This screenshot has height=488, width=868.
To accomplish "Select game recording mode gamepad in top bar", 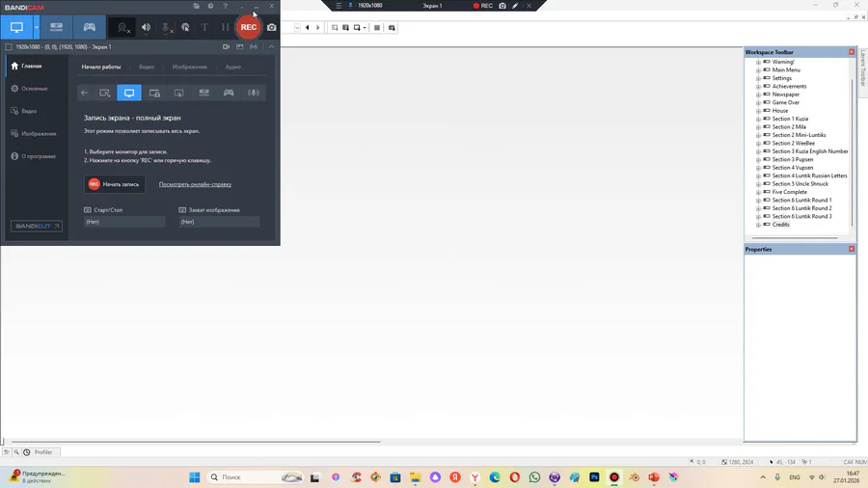I will point(89,27).
